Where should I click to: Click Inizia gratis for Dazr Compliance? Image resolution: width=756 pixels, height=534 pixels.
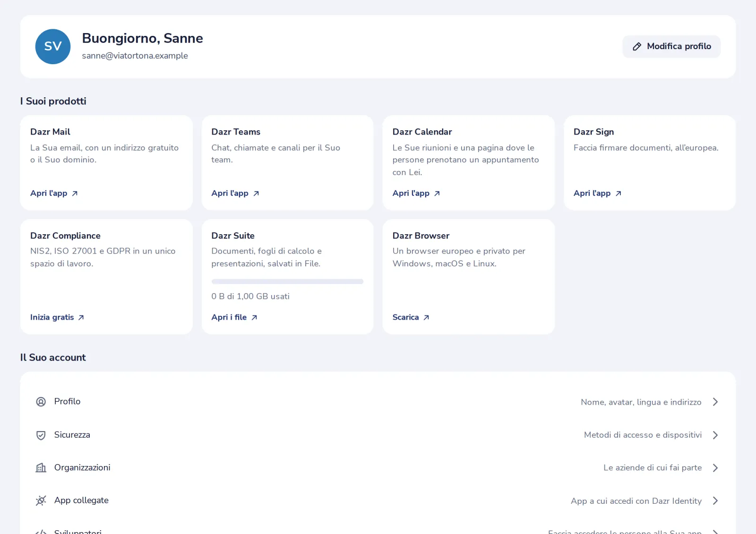tap(57, 317)
